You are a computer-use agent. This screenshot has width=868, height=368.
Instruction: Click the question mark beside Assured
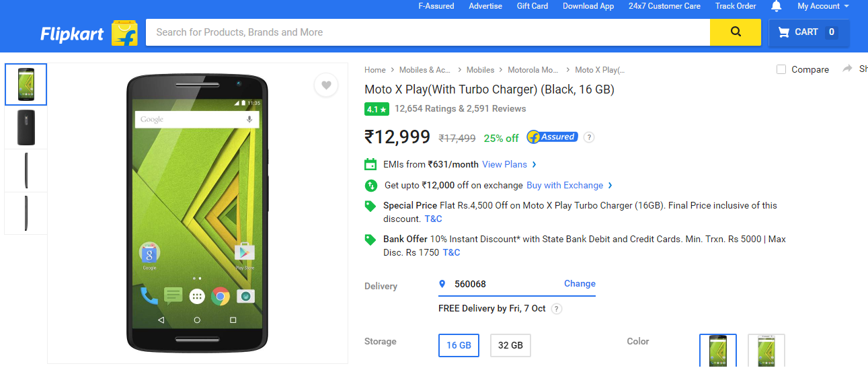[589, 137]
